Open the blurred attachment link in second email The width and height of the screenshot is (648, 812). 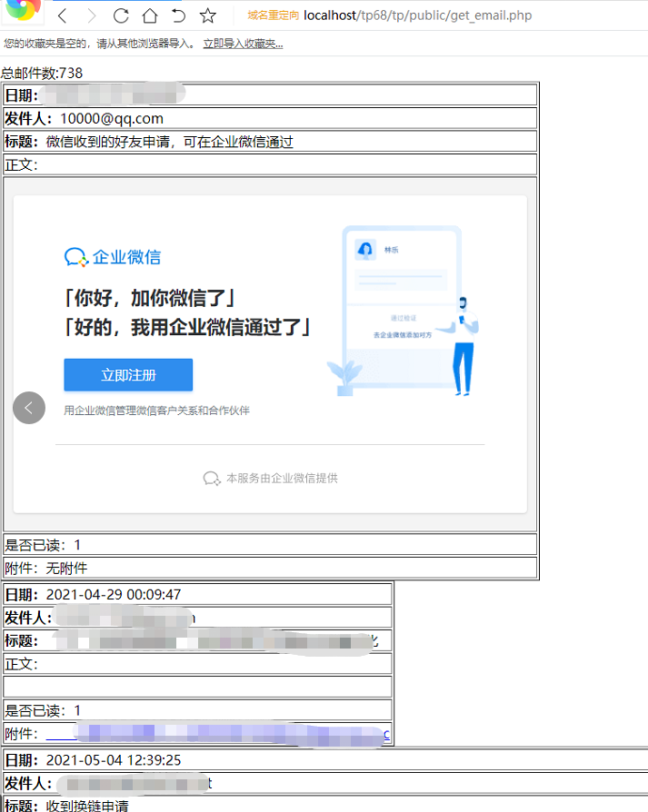(218, 734)
